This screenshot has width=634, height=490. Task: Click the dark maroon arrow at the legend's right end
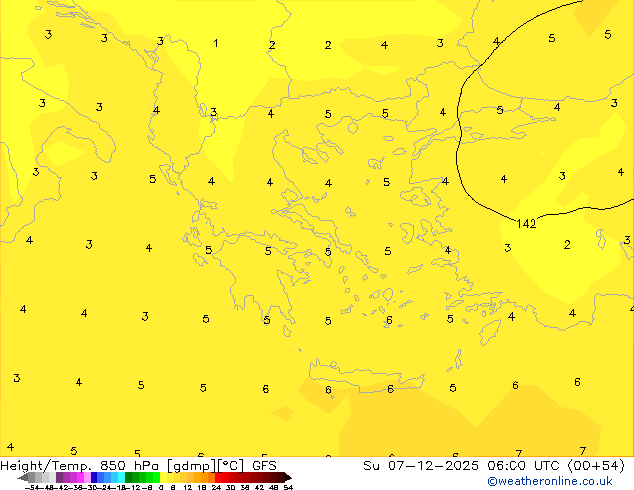(x=288, y=477)
